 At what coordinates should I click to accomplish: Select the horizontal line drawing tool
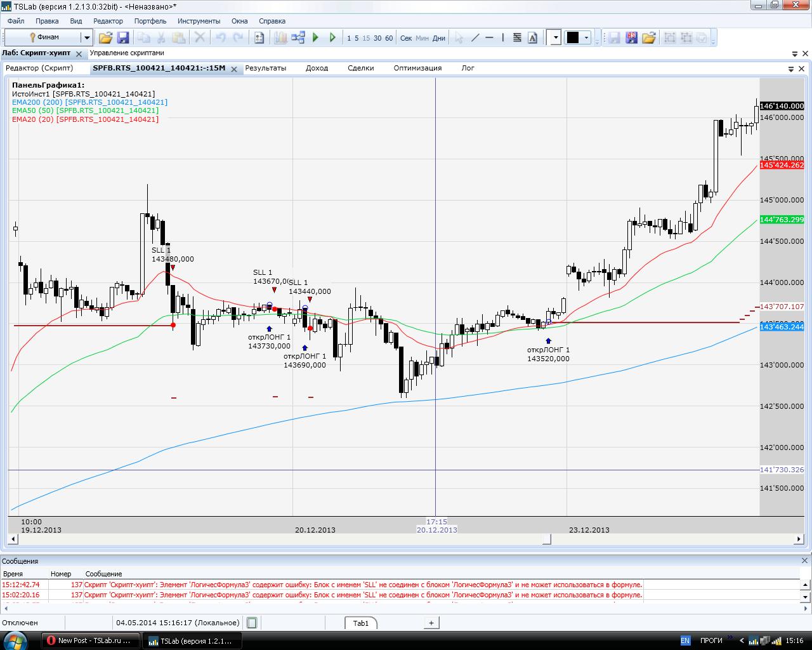tap(490, 37)
